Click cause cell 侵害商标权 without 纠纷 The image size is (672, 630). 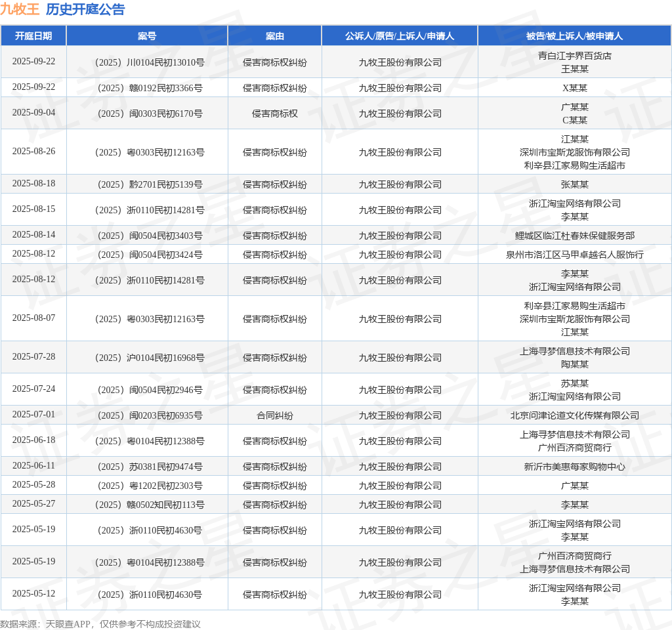[x=275, y=114]
